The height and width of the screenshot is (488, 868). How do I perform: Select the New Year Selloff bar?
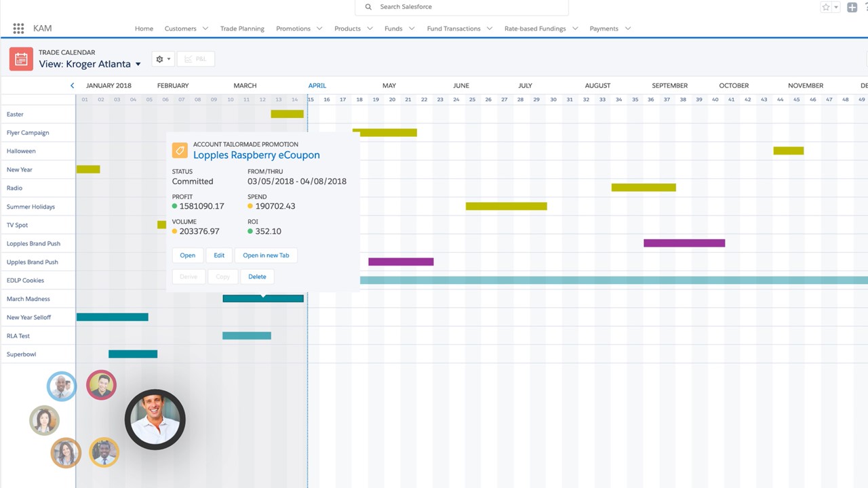click(x=113, y=317)
